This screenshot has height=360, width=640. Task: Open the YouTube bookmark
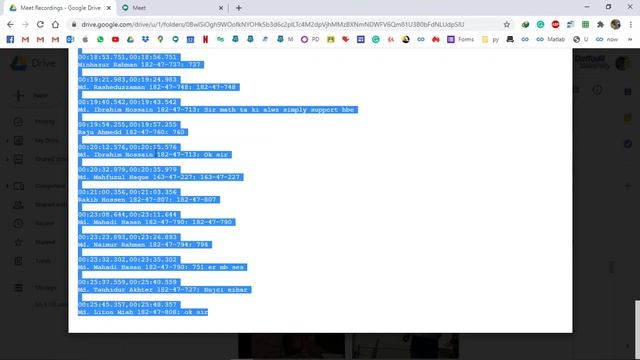click(x=116, y=39)
